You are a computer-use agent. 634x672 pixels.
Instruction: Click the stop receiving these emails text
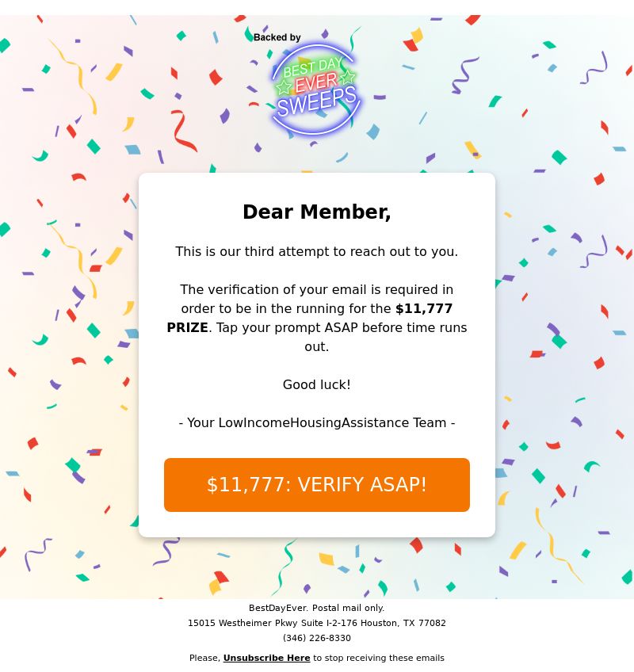point(379,658)
